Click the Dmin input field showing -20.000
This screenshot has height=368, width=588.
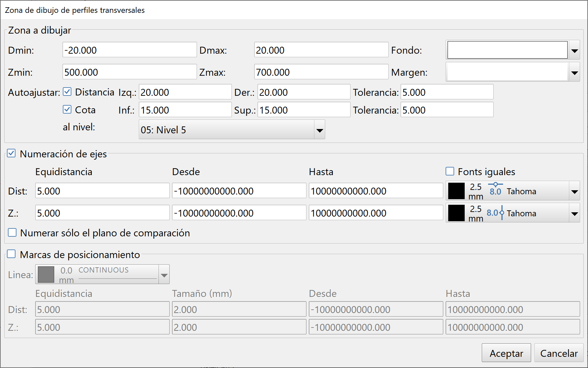click(x=129, y=50)
